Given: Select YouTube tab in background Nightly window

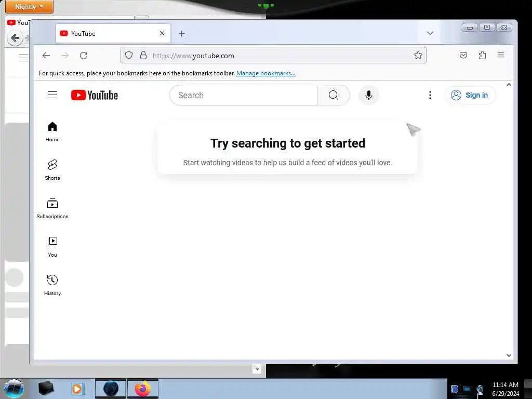Looking at the screenshot, I should [x=18, y=23].
